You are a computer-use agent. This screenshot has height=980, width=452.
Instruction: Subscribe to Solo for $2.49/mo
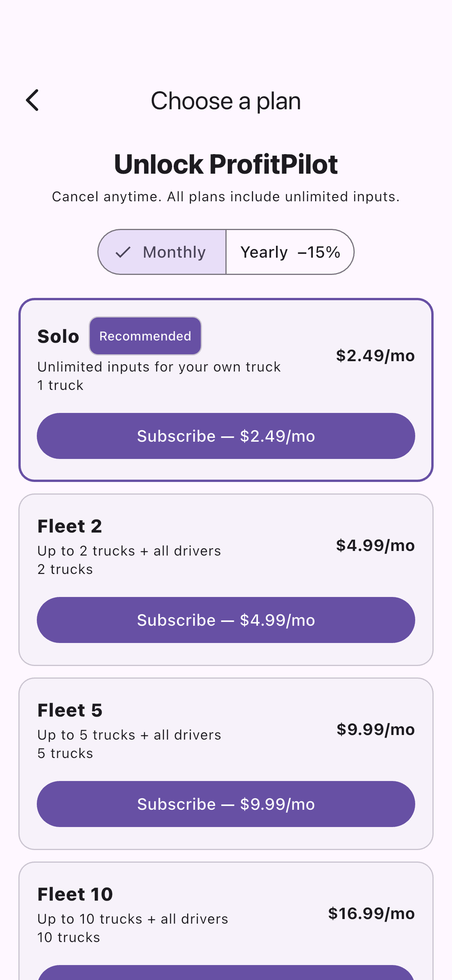226,436
